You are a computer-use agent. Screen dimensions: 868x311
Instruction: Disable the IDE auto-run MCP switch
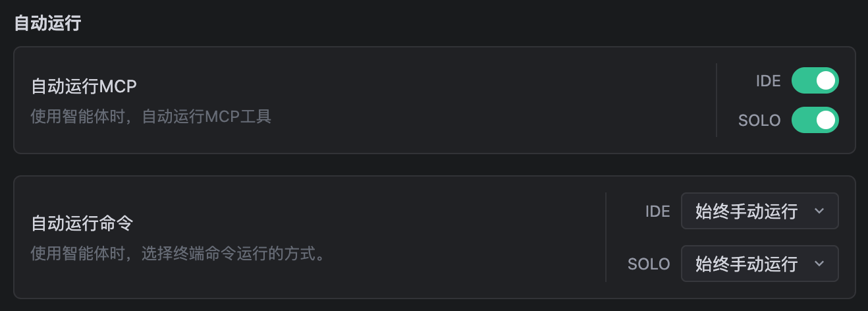point(815,80)
